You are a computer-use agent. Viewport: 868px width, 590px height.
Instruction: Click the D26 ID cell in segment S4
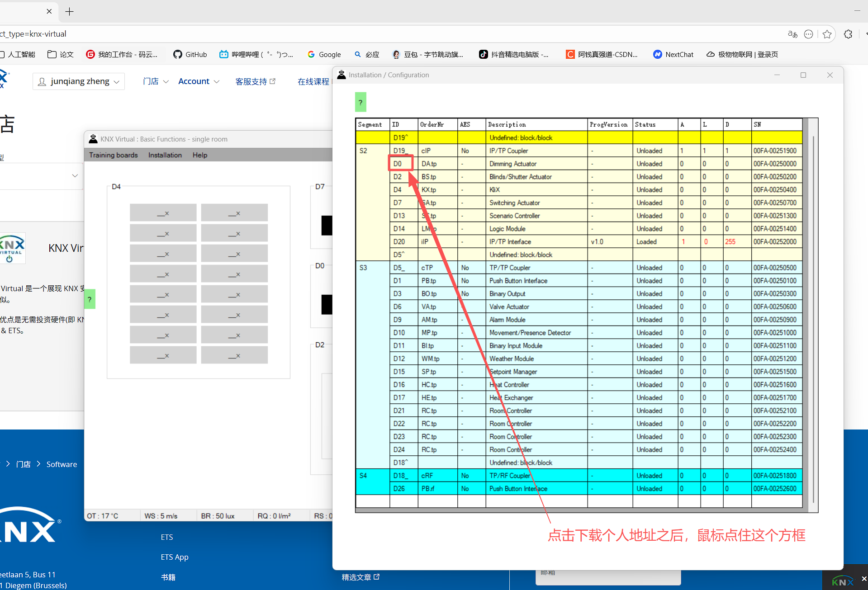403,489
